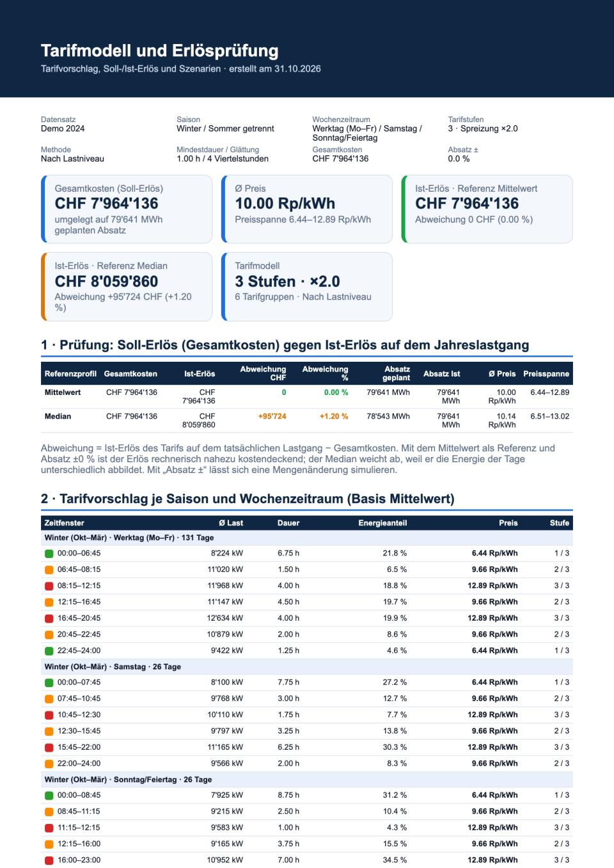Click the 'Energieanteil' column header

(382, 523)
